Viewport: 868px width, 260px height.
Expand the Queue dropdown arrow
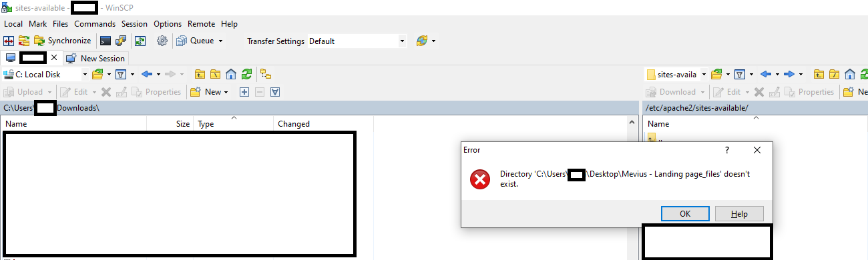[x=220, y=41]
